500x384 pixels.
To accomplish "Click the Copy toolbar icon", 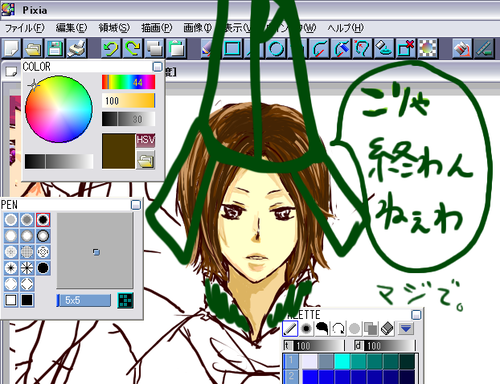I will coord(154,48).
